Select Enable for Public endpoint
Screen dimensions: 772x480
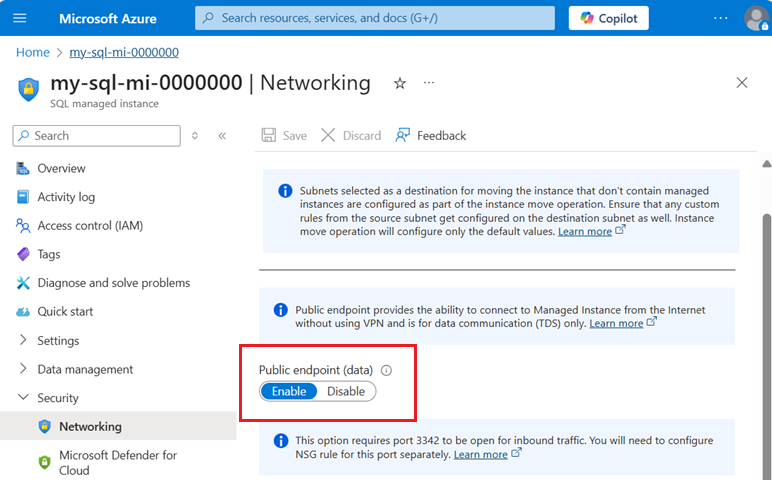pos(289,391)
